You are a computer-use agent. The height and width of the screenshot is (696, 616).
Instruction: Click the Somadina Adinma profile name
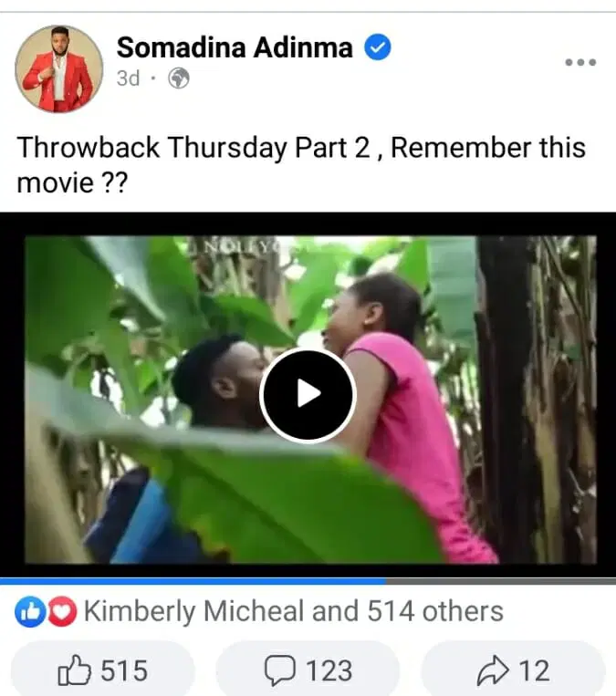pos(235,47)
